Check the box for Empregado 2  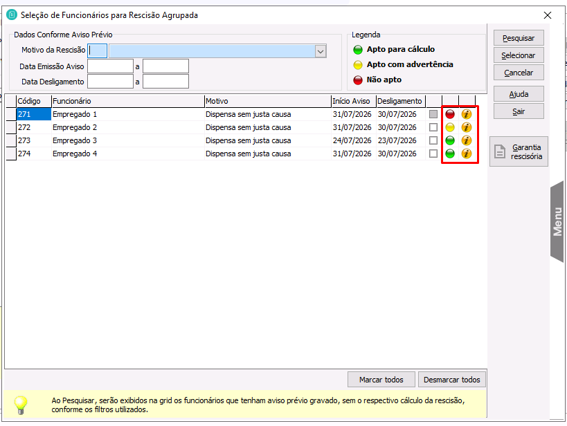[433, 127]
